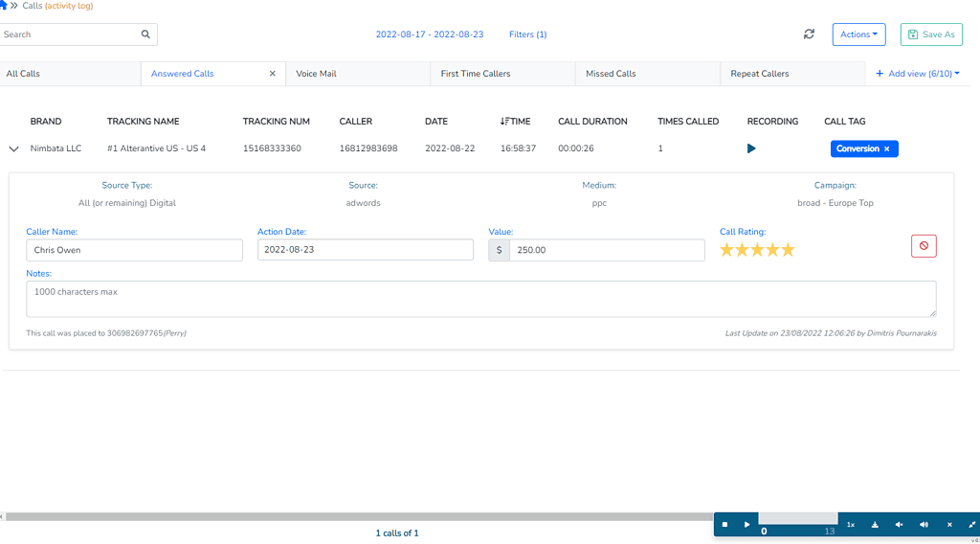Click the '1 calls of 1' text
Screen dimensions: 980x544
click(x=397, y=533)
